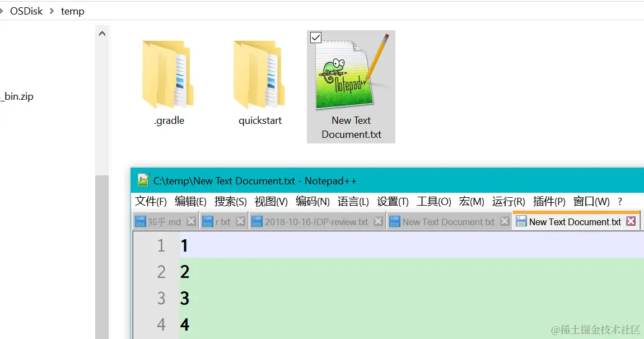
Task: Place cursor on line containing bold 3
Action: coord(412,298)
